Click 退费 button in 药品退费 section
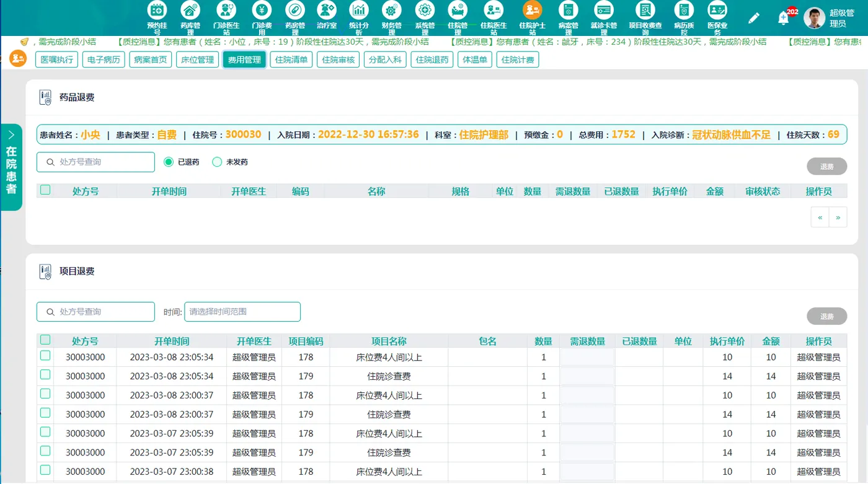The width and height of the screenshot is (868, 484). point(826,167)
